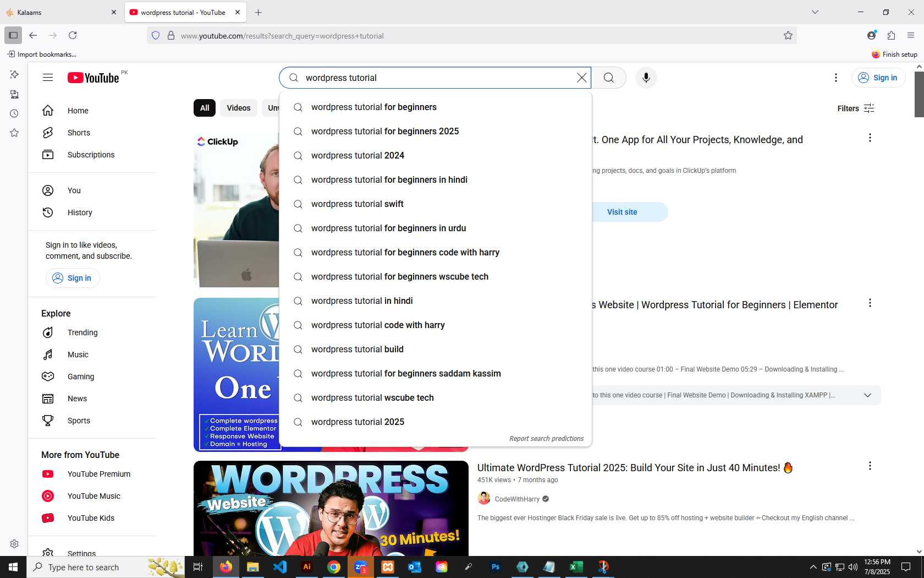Bookmark this page with the star icon
Image resolution: width=924 pixels, height=578 pixels.
pyautogui.click(x=788, y=36)
